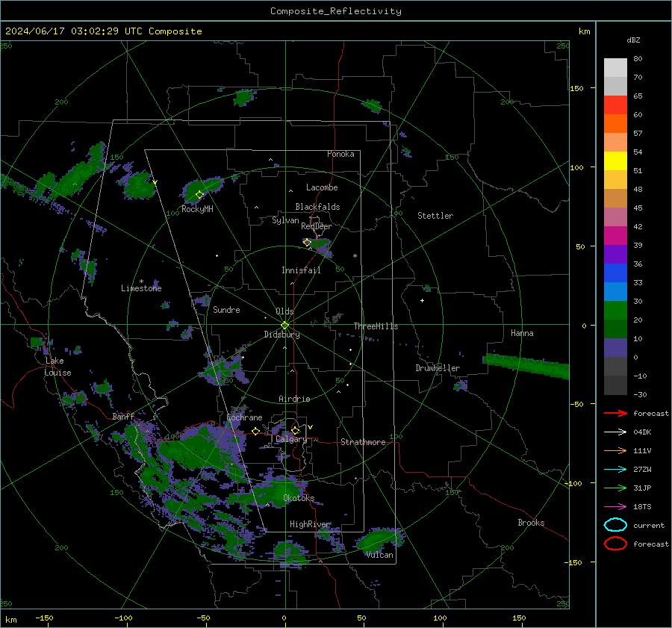672x628 pixels.
Task: Click the HighRiver label
Action: pyautogui.click(x=310, y=524)
